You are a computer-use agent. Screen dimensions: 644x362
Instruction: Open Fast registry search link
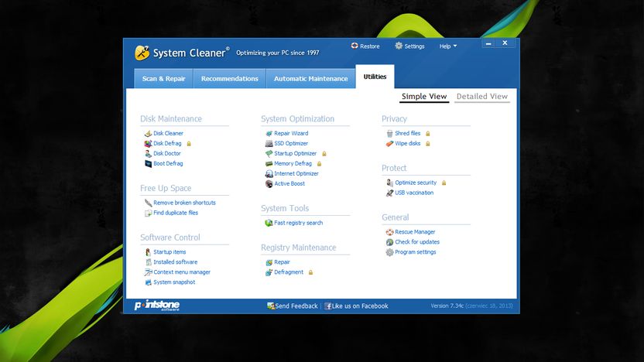point(299,223)
